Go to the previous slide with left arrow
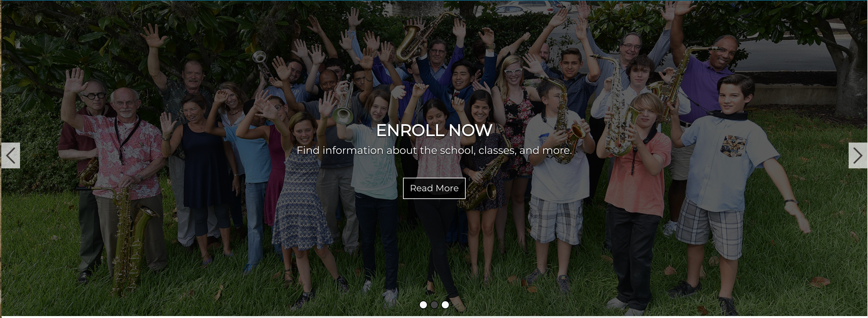Viewport: 868px width, 318px height. 10,155
